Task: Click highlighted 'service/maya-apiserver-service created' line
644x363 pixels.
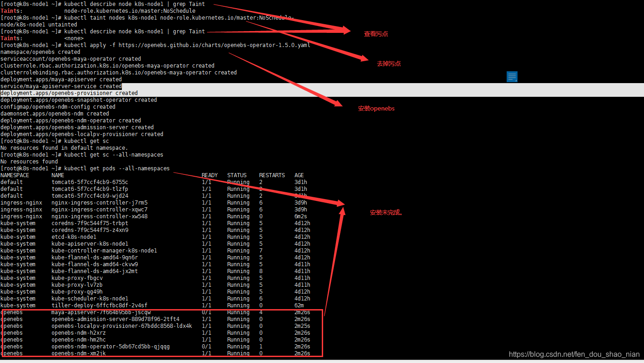Action: tap(61, 86)
